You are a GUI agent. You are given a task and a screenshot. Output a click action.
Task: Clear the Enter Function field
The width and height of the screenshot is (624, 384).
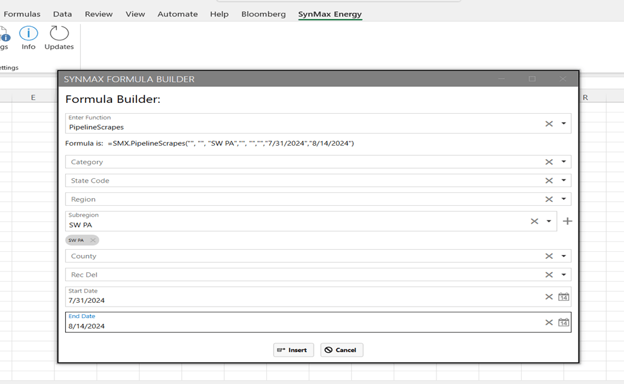(549, 124)
